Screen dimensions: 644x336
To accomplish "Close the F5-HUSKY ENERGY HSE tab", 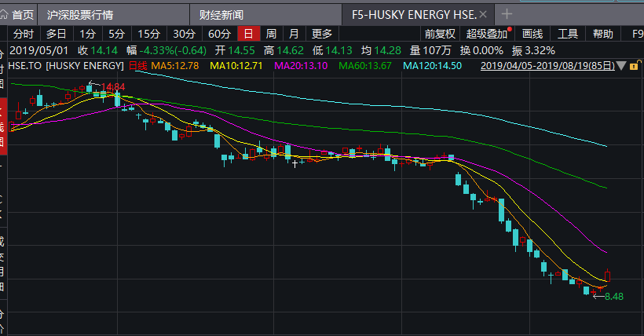I will [483, 15].
